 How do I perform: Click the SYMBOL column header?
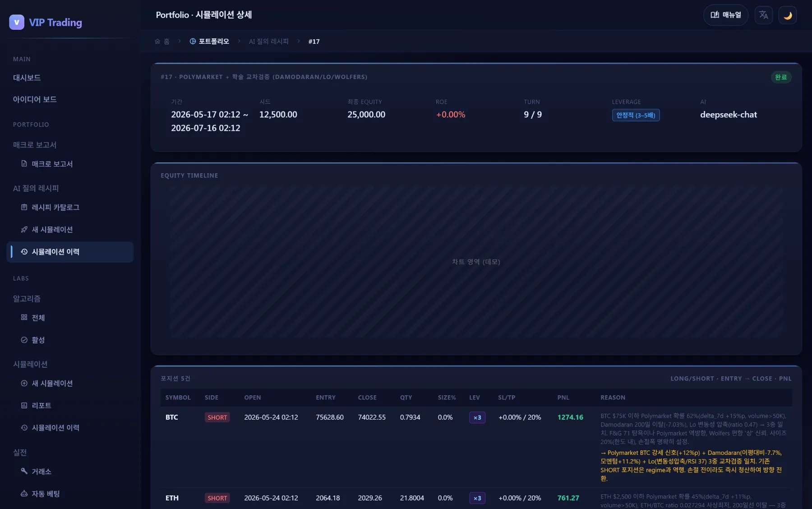[x=178, y=398]
